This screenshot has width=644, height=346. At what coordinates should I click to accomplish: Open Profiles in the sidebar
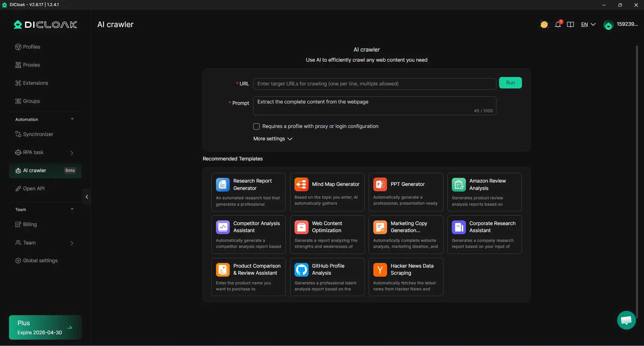pos(32,47)
